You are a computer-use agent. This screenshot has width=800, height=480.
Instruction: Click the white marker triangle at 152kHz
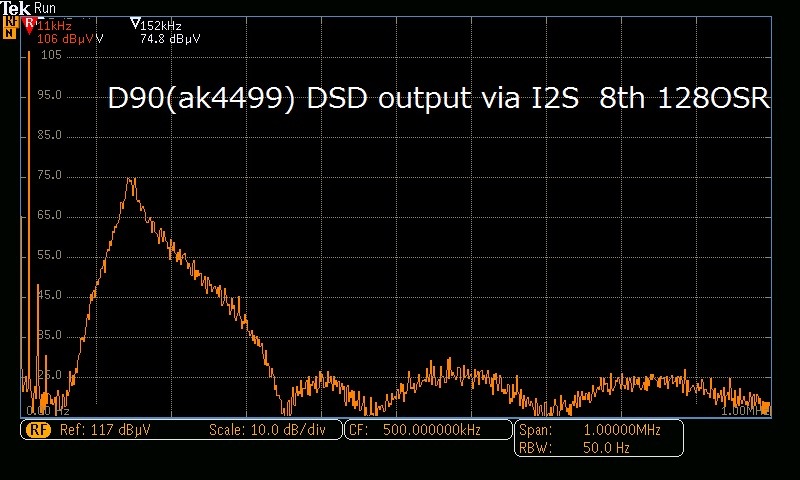pyautogui.click(x=135, y=23)
